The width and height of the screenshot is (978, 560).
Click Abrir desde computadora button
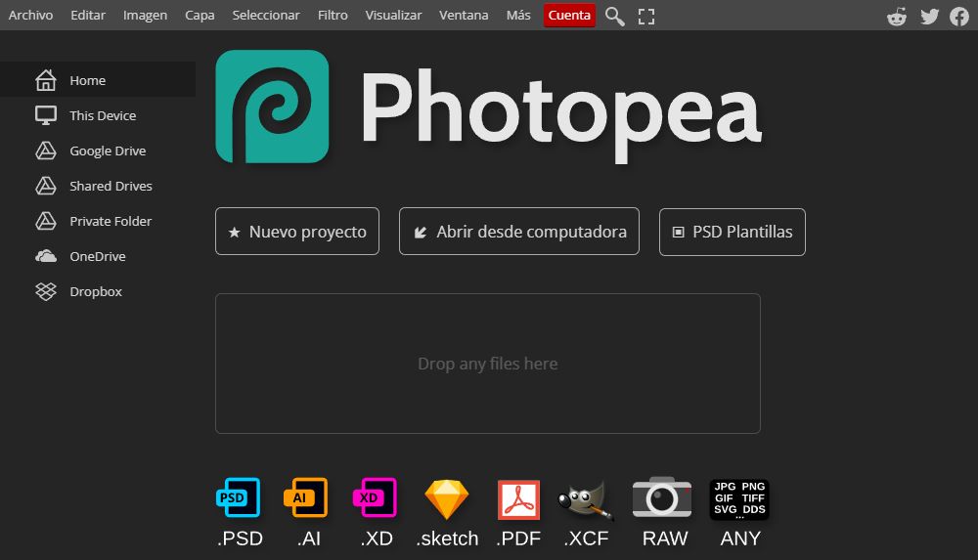pyautogui.click(x=519, y=232)
